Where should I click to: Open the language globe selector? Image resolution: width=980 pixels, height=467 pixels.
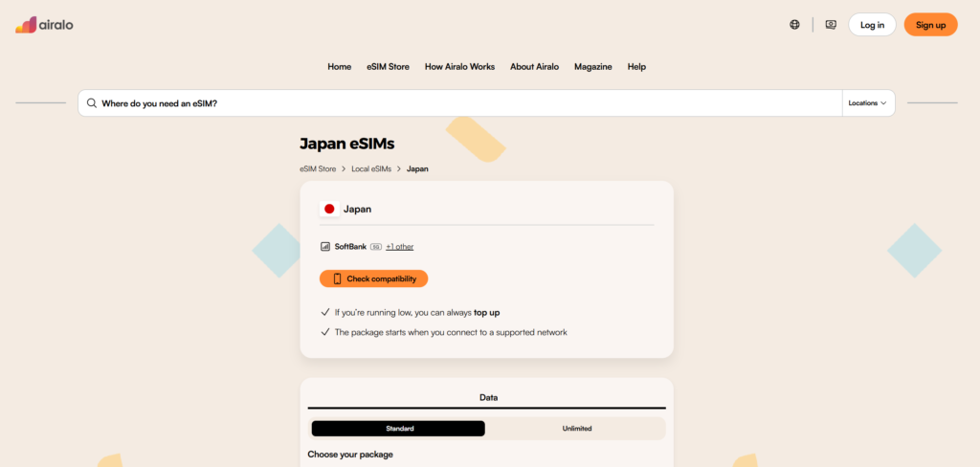click(794, 25)
